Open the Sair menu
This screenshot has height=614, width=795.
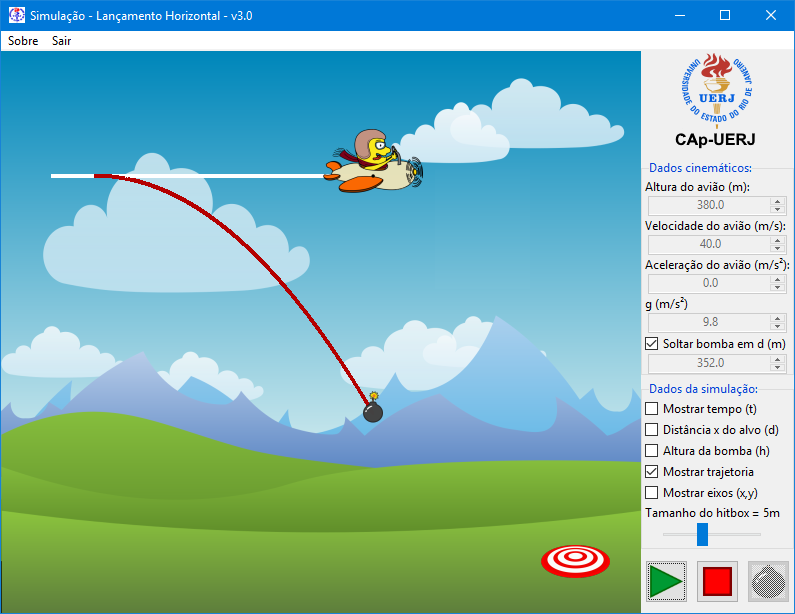(61, 41)
